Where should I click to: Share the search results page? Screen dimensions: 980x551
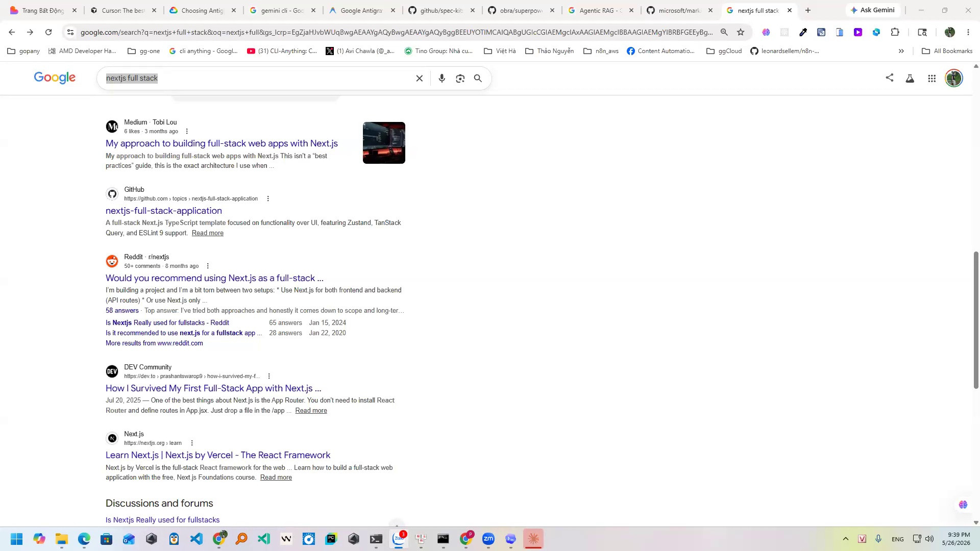(890, 78)
